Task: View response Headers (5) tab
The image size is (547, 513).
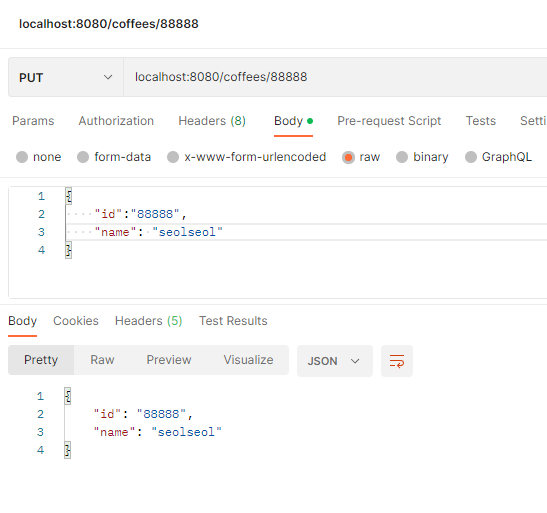Action: coord(149,321)
